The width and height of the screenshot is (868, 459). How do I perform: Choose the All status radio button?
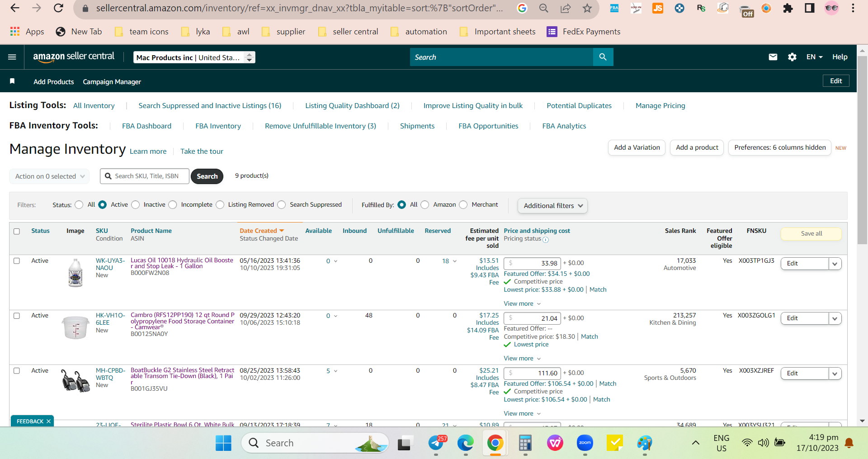79,205
